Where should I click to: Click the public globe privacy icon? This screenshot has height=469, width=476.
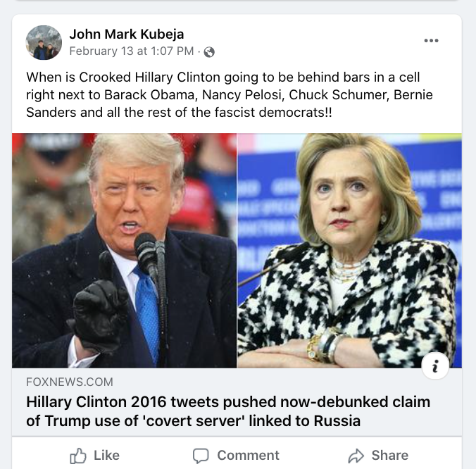(209, 52)
